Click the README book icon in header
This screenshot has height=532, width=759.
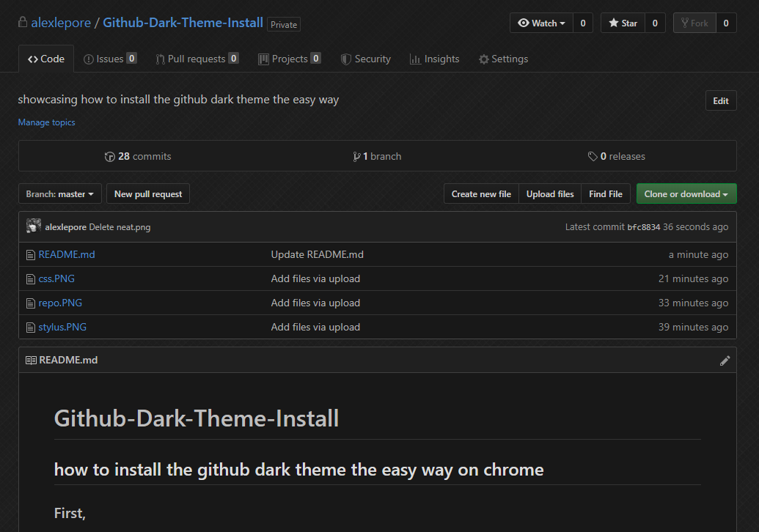[31, 361]
